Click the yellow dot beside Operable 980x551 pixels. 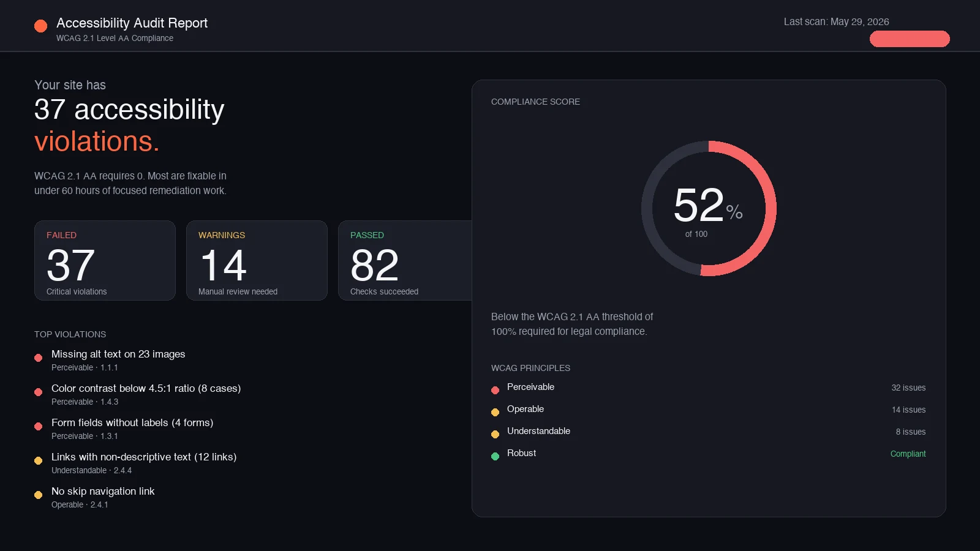[495, 412]
